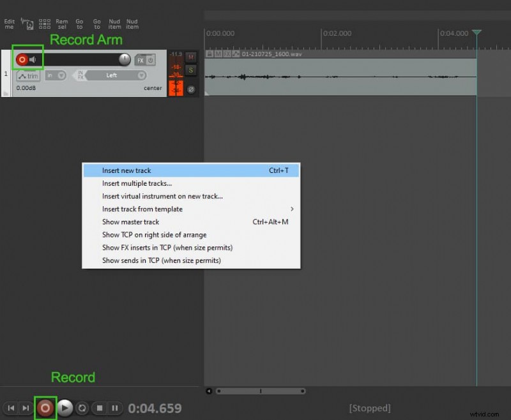Select Insert new track from the menu

[x=126, y=170]
